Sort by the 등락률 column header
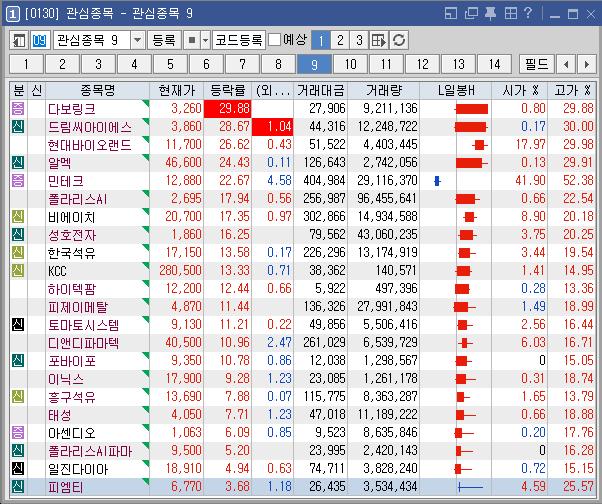This screenshot has height=504, width=602. point(227,91)
